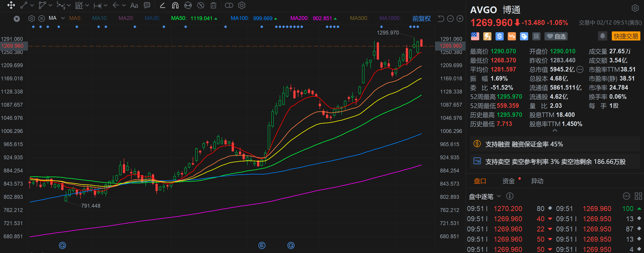Open range measurement tool dropdown arrow
This screenshot has width=644, height=253.
pyautogui.click(x=105, y=5)
